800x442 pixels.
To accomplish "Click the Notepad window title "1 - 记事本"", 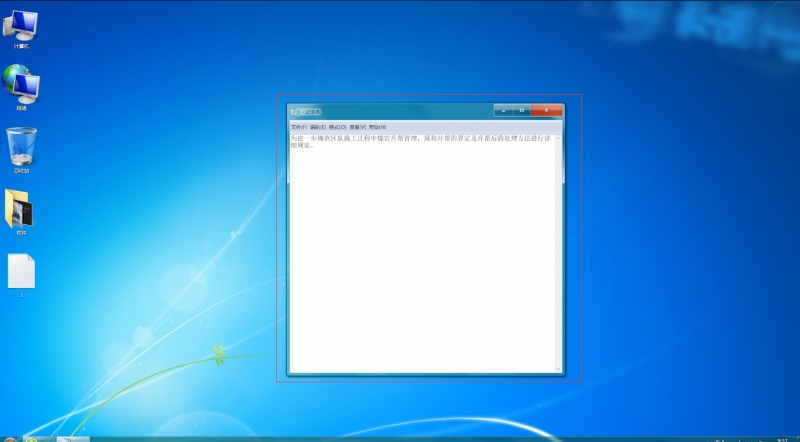I will click(x=309, y=112).
